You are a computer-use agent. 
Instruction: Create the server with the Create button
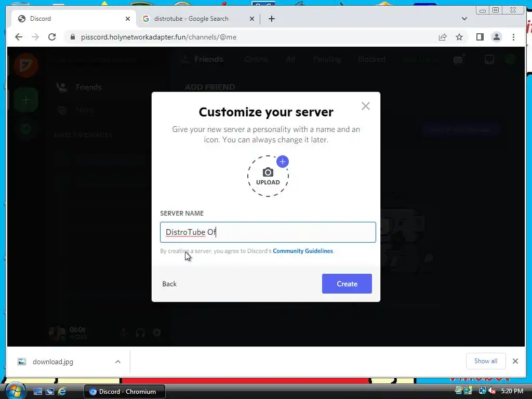coord(347,284)
